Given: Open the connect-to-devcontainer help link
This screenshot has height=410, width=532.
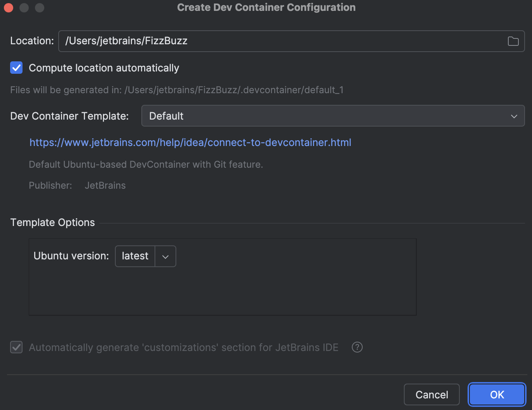Looking at the screenshot, I should [x=190, y=142].
